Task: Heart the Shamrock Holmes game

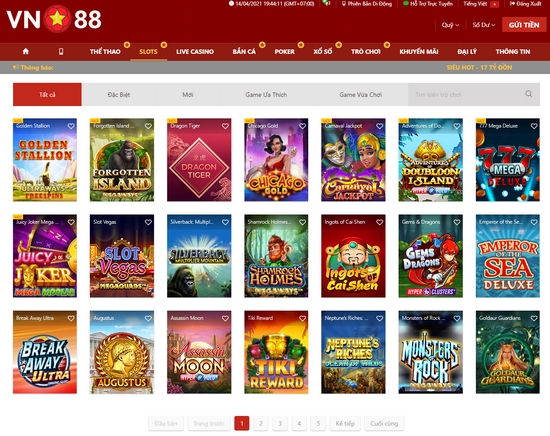Action: point(302,222)
